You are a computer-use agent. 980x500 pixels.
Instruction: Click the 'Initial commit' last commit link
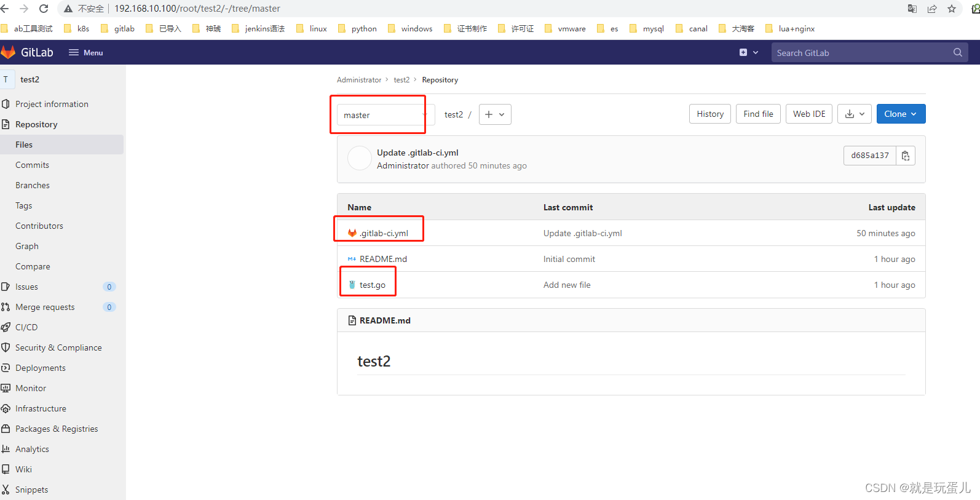(x=569, y=259)
